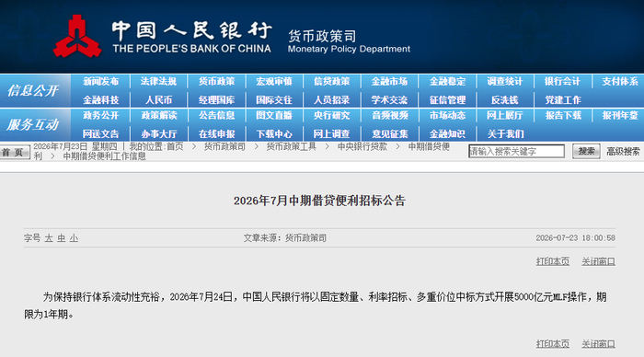The image size is (644, 357).
Task: Open 报刊年鉴 section
Action: tap(620, 115)
